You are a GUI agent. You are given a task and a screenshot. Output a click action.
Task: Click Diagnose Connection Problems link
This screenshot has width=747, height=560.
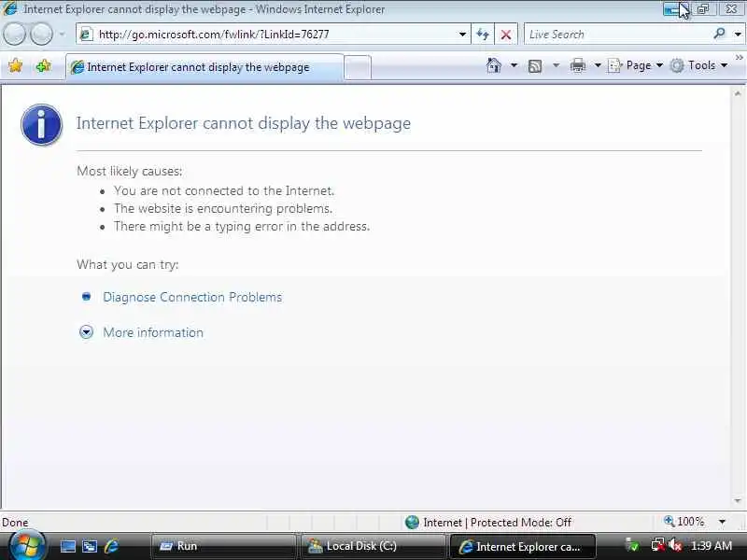tap(192, 297)
